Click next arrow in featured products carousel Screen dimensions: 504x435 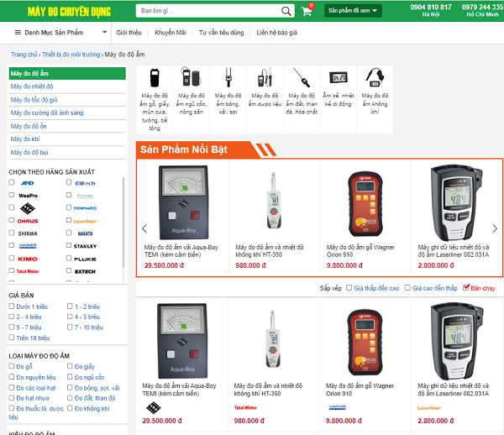495,228
